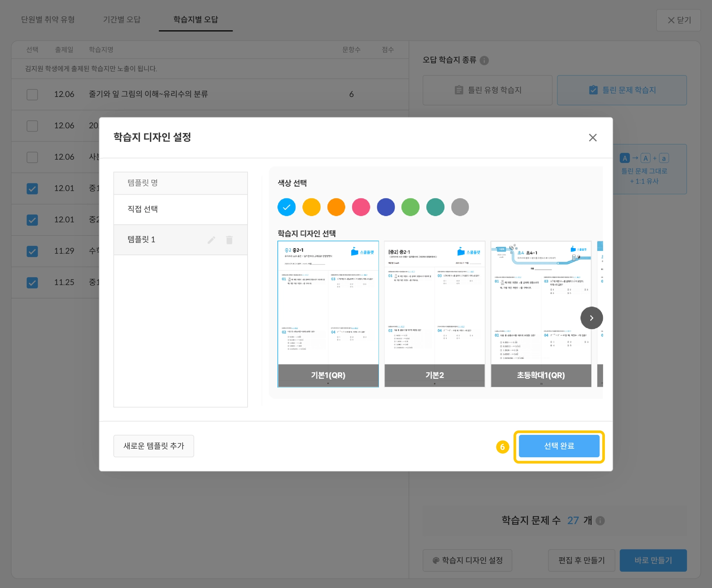The image size is (712, 588).
Task: Click the 틀린 유형 학습지 option
Action: [x=487, y=90]
